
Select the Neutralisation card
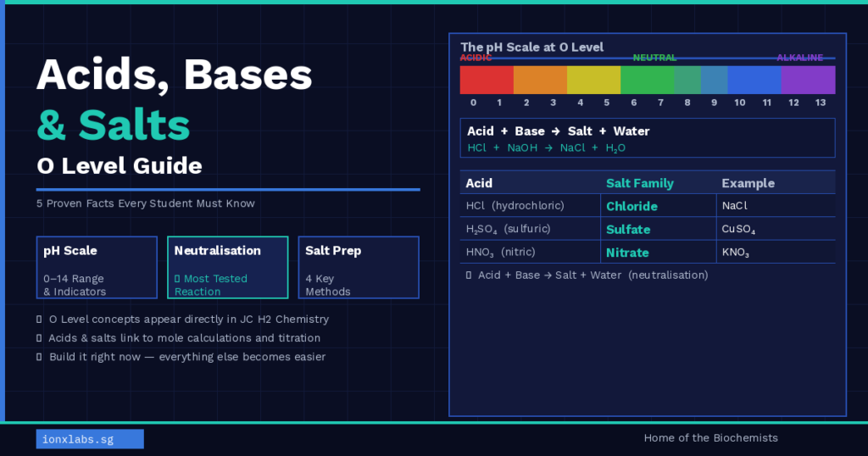coord(227,267)
